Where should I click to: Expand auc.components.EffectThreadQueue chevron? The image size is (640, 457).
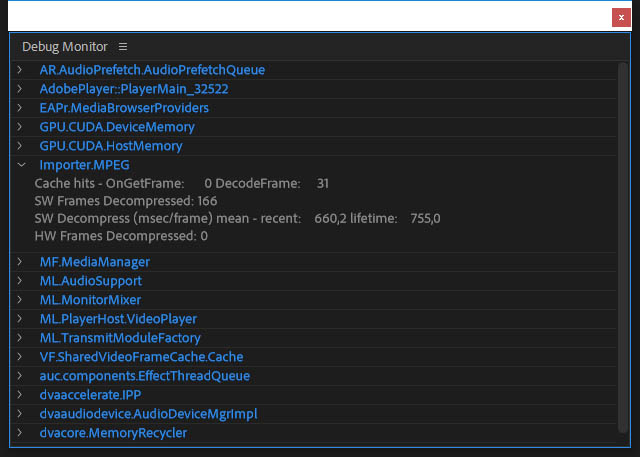click(x=20, y=375)
